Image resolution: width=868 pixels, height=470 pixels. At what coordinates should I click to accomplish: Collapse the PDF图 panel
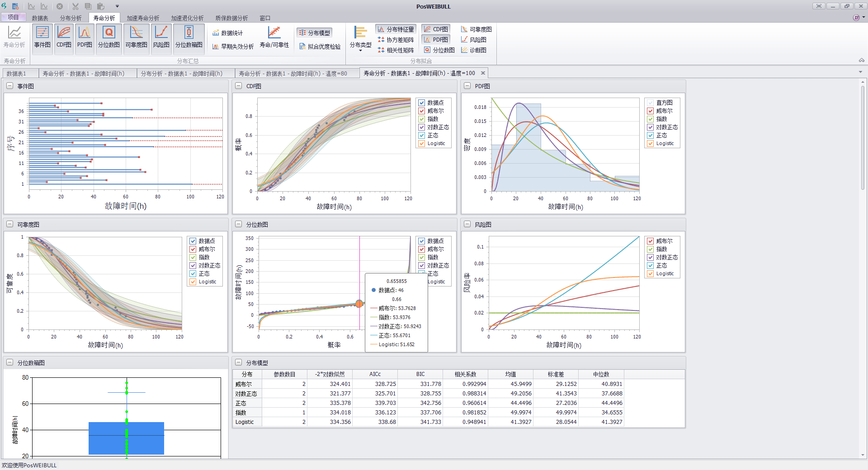point(467,86)
